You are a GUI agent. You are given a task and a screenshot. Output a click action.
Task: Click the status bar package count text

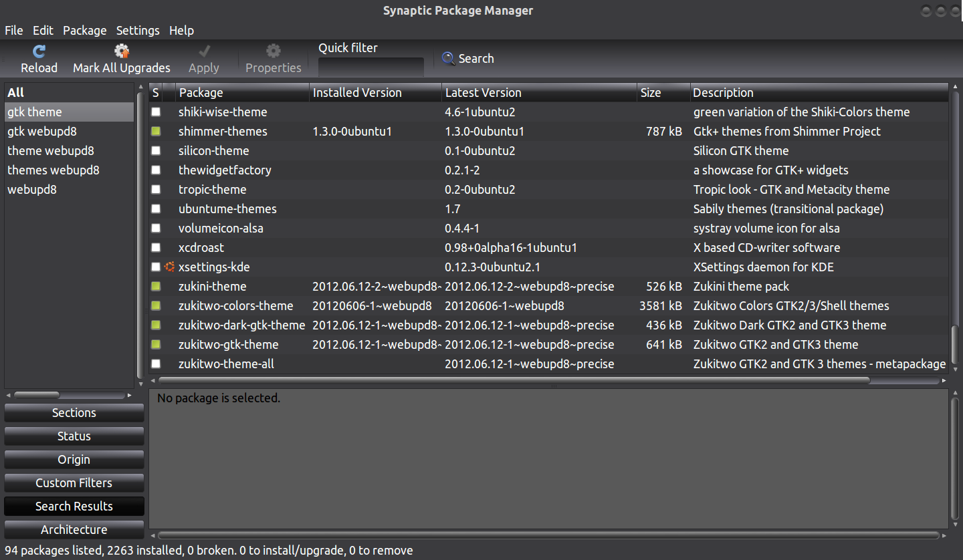(x=209, y=551)
